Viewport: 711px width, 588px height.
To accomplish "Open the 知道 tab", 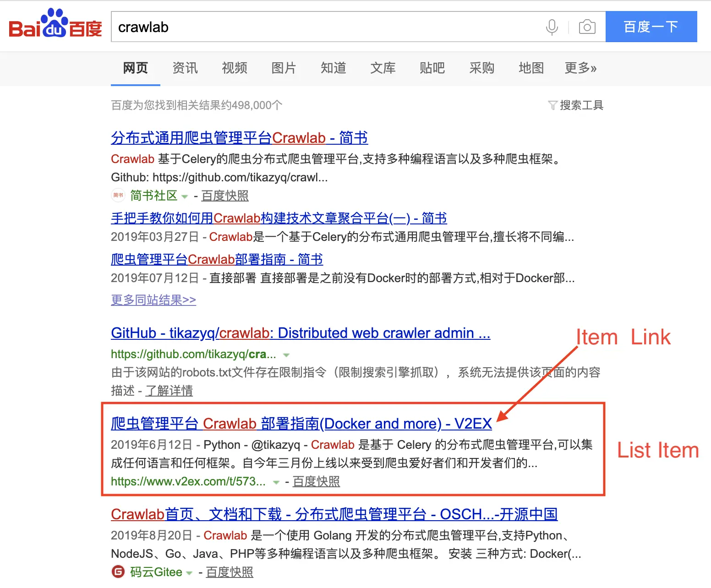I will click(x=334, y=68).
